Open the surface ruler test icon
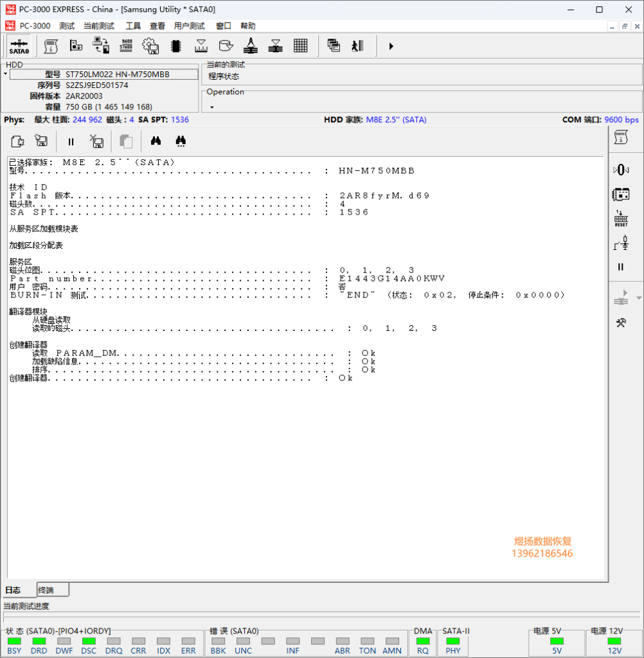The width and height of the screenshot is (644, 658). pyautogui.click(x=201, y=46)
